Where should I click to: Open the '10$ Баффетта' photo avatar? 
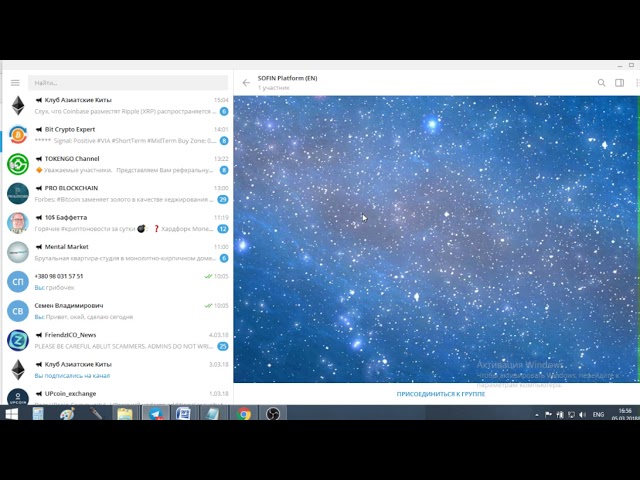(x=18, y=223)
